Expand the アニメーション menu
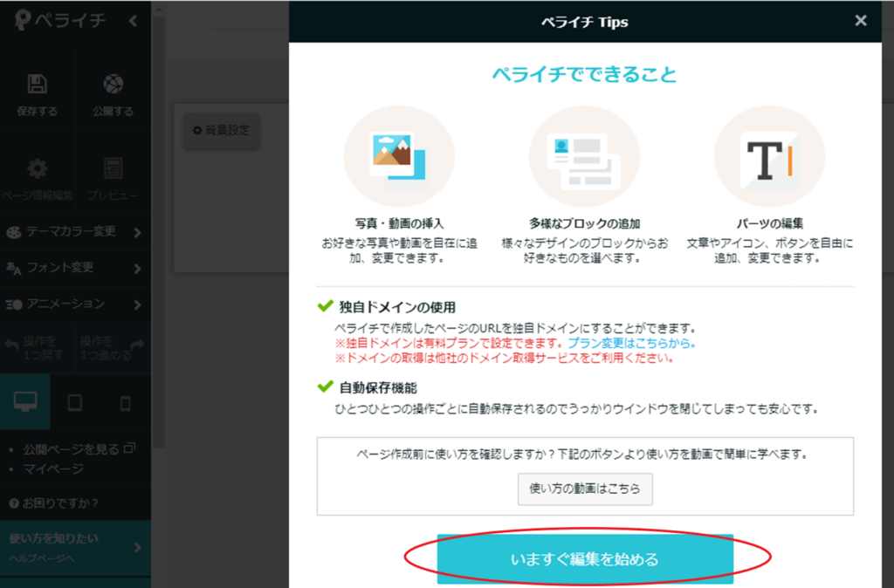The width and height of the screenshot is (894, 588). click(75, 304)
